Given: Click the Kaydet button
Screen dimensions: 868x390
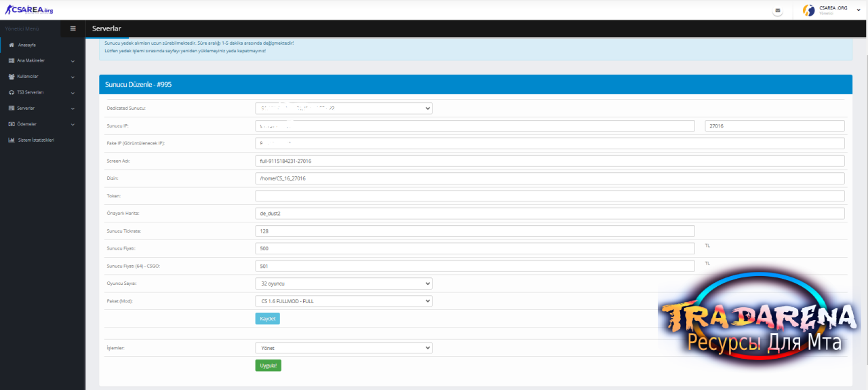Looking at the screenshot, I should [267, 319].
